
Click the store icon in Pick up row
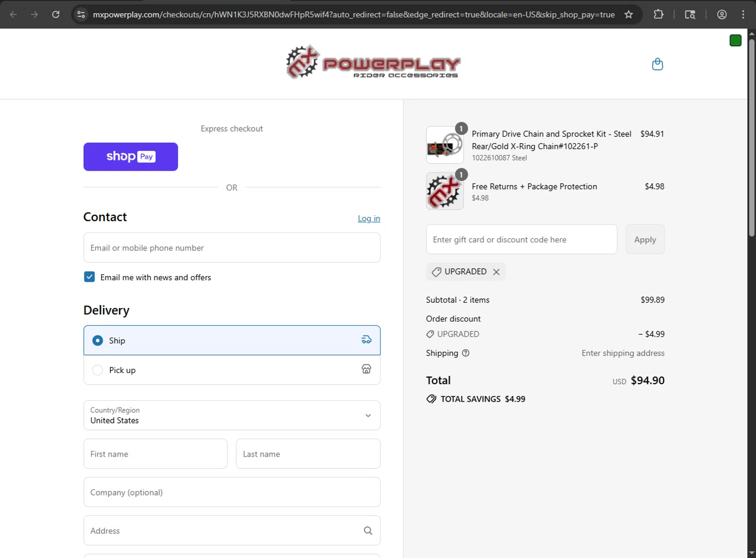366,369
